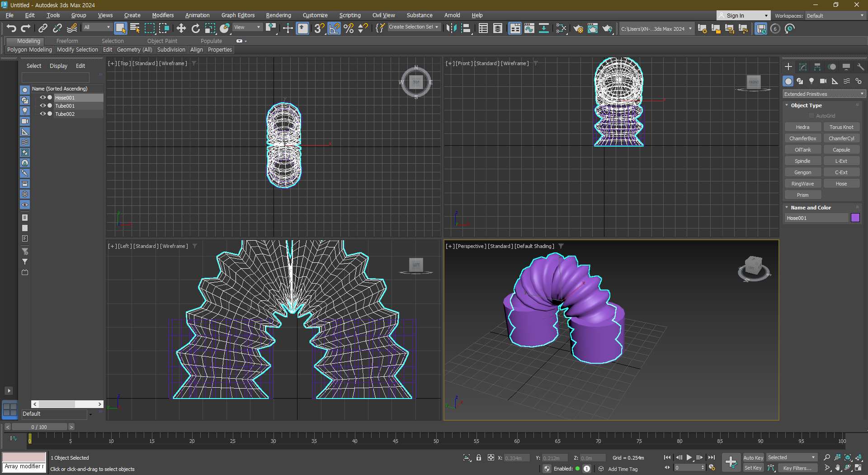Switch to the Object Paint ribbon tab
This screenshot has height=475, width=868.
[x=162, y=41]
